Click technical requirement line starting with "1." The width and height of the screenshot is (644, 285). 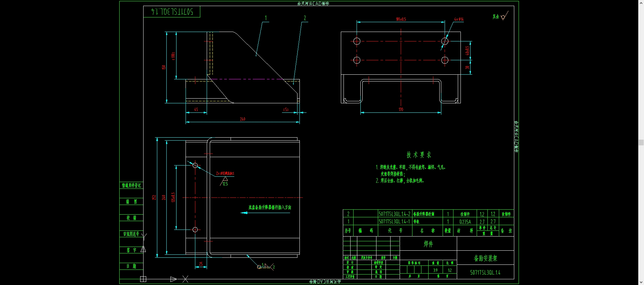410,167
